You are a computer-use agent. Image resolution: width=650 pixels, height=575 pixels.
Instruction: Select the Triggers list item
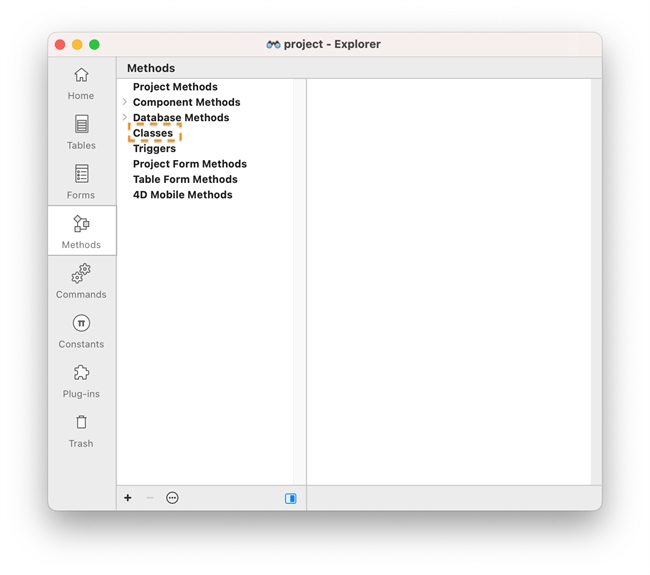[154, 149]
